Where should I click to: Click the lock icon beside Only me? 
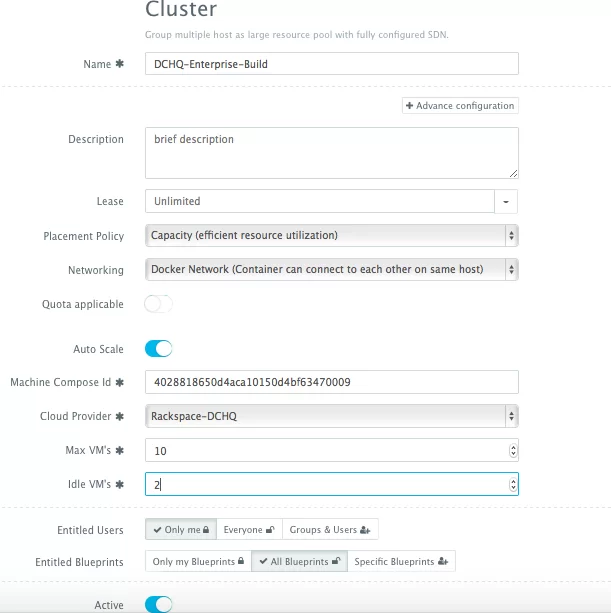click(x=206, y=530)
